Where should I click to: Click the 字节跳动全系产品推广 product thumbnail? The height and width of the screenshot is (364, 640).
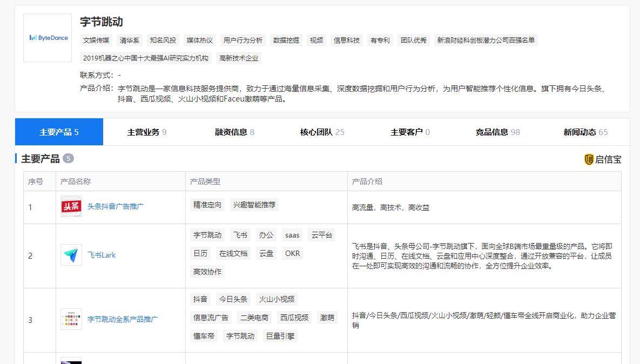click(71, 319)
